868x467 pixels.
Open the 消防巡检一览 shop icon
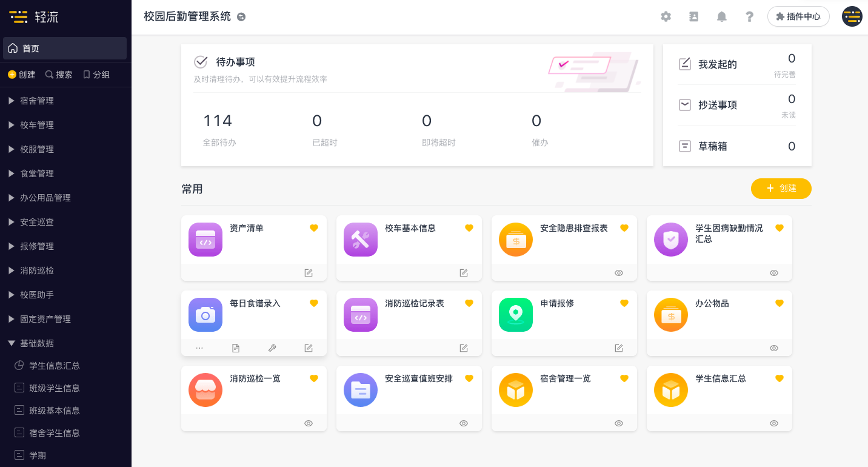coord(205,390)
